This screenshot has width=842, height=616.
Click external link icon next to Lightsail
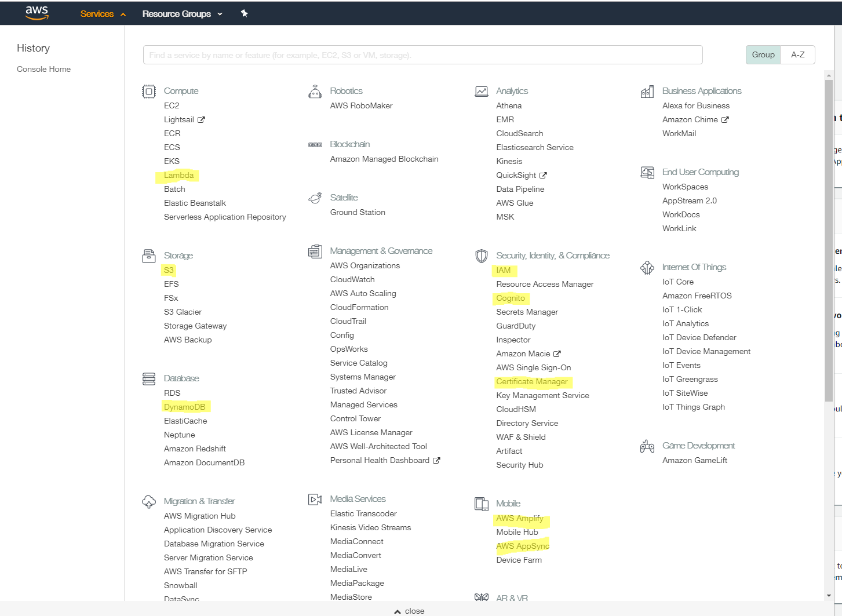[x=201, y=120]
